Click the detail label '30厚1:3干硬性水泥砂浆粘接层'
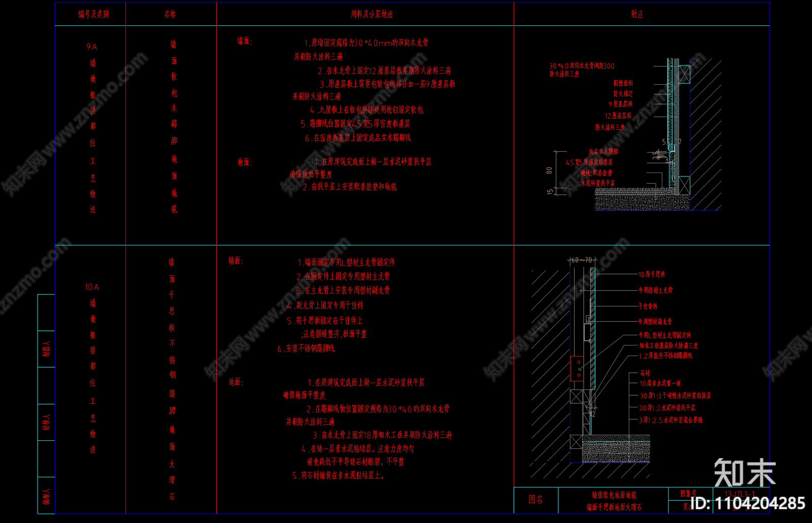This screenshot has width=812, height=523. pos(675,396)
